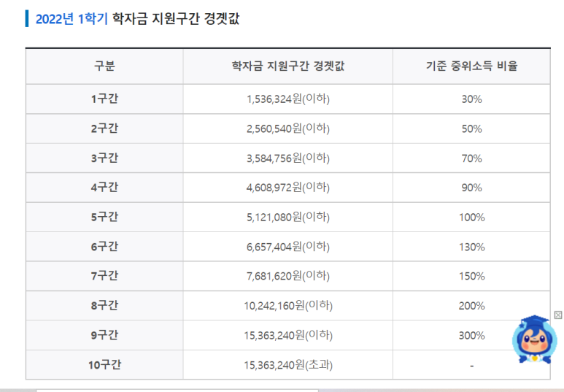Click the value '10,242,160원(이하)'
This screenshot has width=564, height=392.
click(x=287, y=306)
